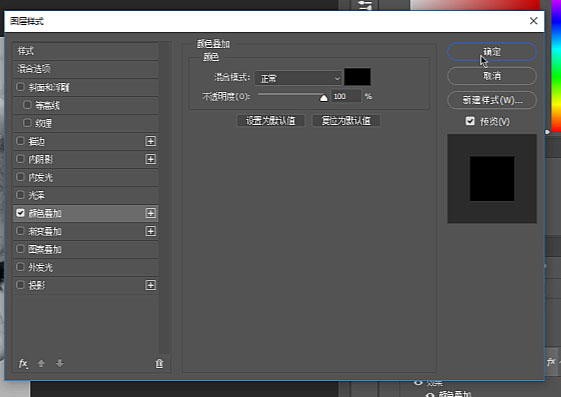
Task: Click the plus icon next to 描边
Action: pos(151,141)
